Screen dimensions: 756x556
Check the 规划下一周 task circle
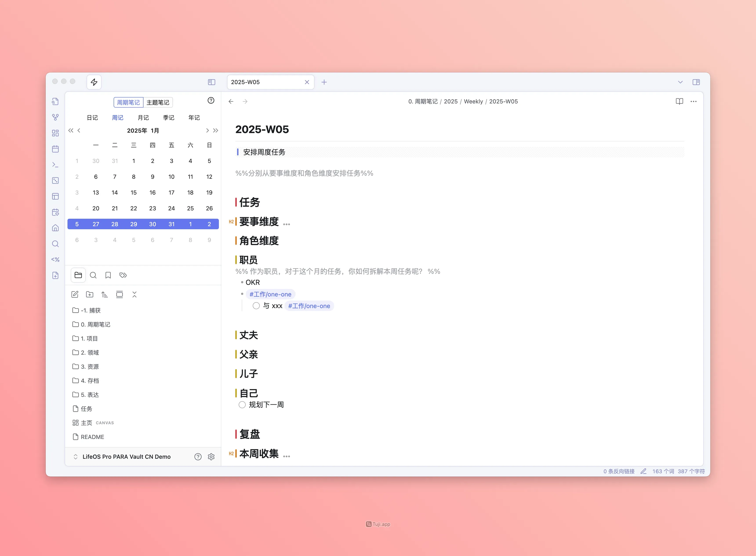point(242,404)
